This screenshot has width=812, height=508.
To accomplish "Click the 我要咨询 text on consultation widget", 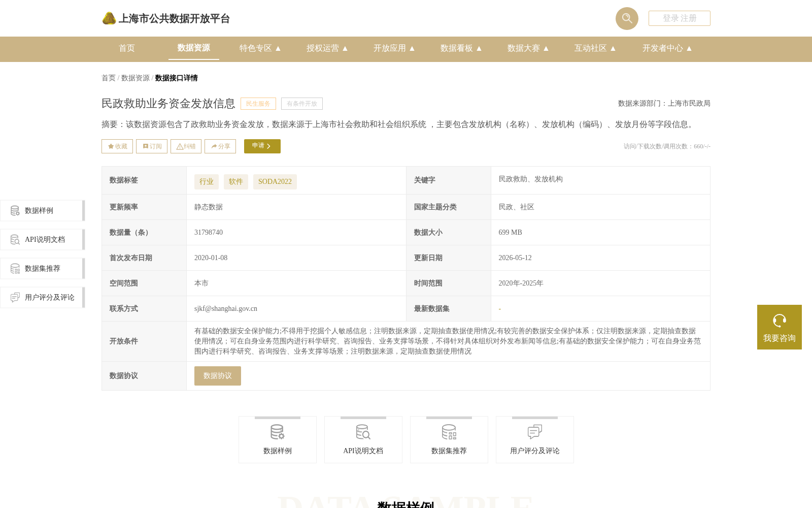I will point(780,338).
